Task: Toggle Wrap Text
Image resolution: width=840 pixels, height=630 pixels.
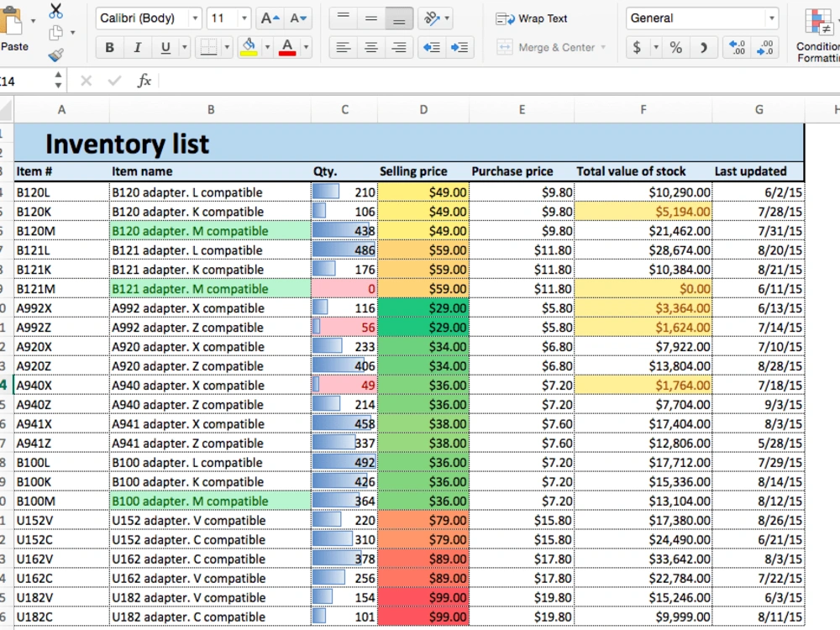Action: click(x=532, y=18)
